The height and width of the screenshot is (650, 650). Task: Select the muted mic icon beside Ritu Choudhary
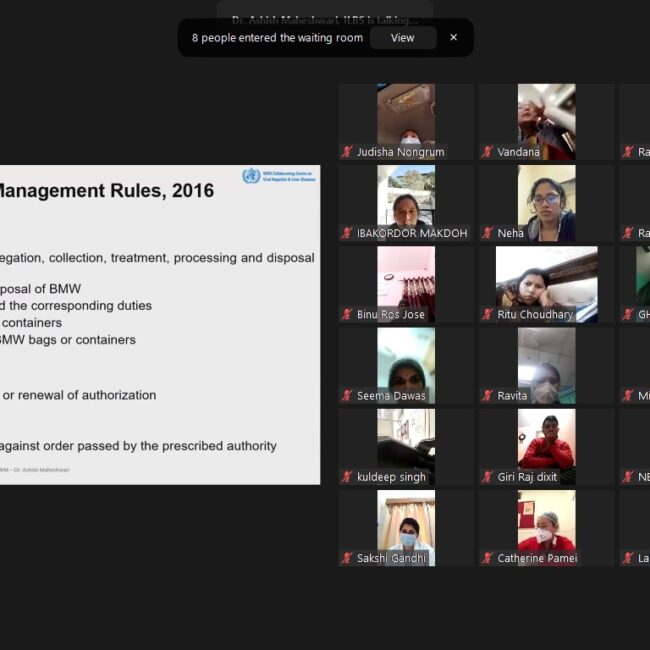pyautogui.click(x=488, y=314)
